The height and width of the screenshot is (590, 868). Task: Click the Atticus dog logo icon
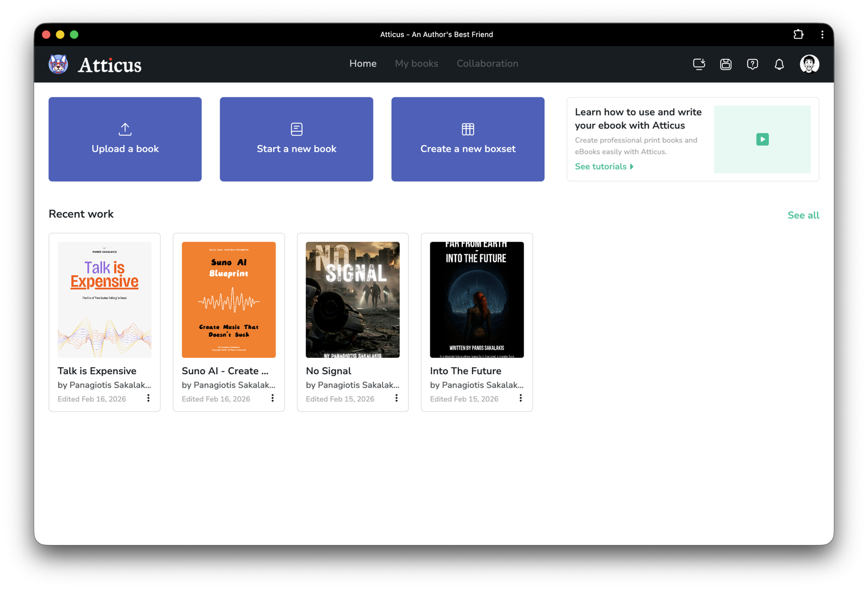coord(59,64)
